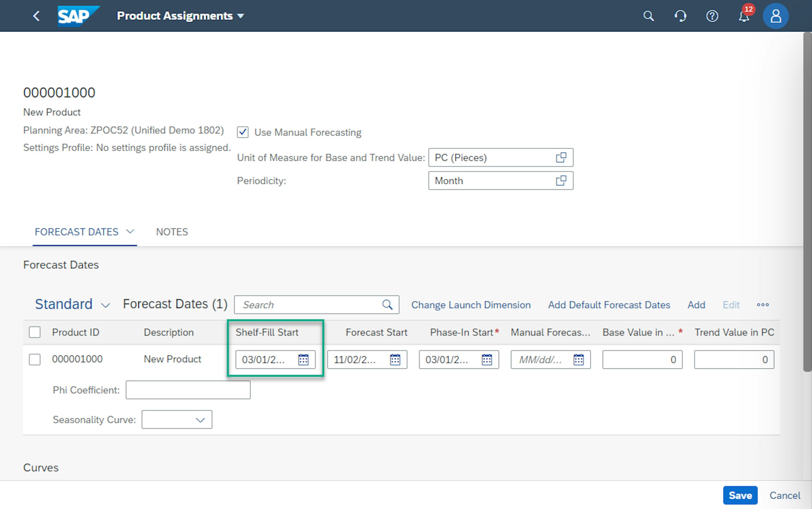Open notifications bell with 12 badge
The image size is (812, 509).
point(744,16)
